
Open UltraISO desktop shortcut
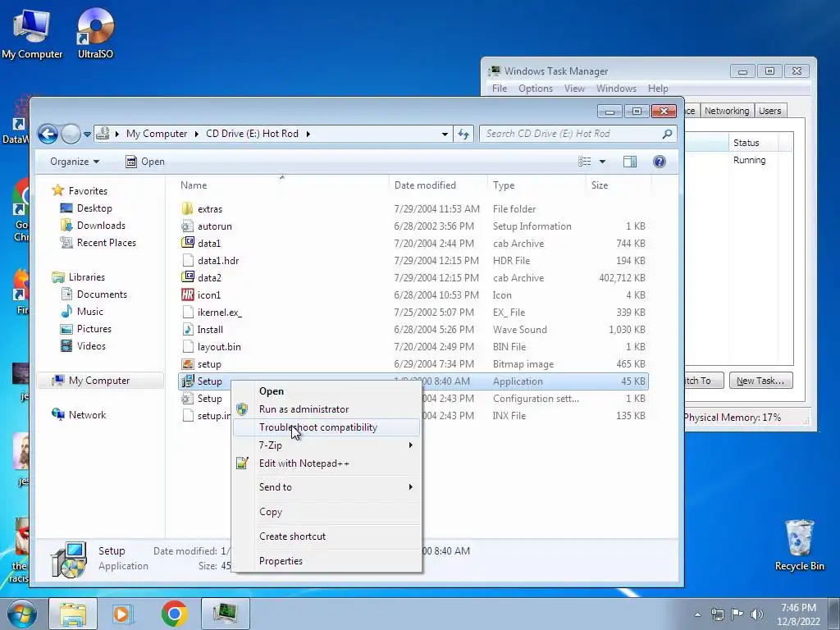point(95,34)
